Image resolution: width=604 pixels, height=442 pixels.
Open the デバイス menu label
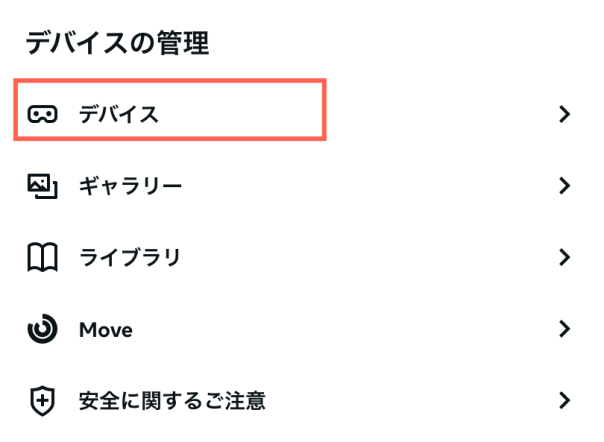[119, 114]
